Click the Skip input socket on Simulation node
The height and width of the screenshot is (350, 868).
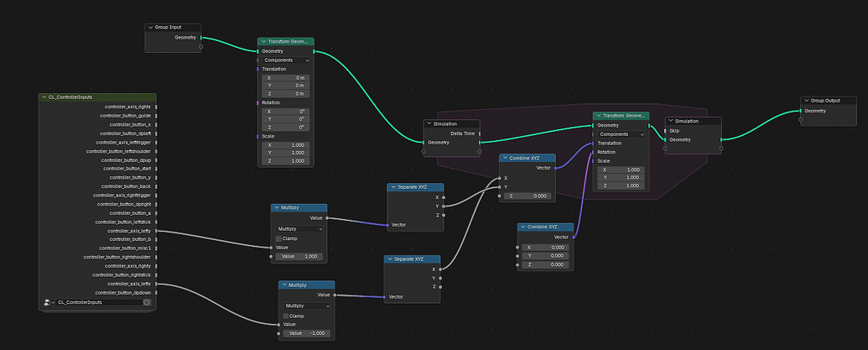(665, 131)
